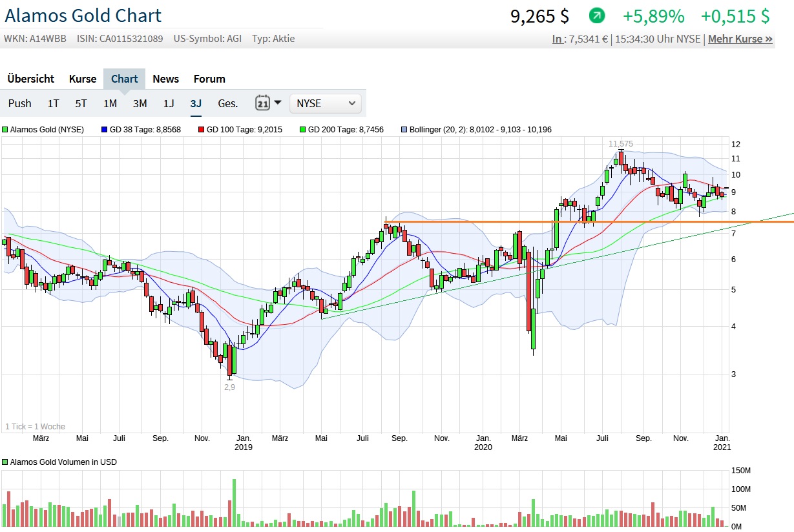The image size is (794, 532).
Task: Click the green upward trend arrow icon
Action: [597, 16]
